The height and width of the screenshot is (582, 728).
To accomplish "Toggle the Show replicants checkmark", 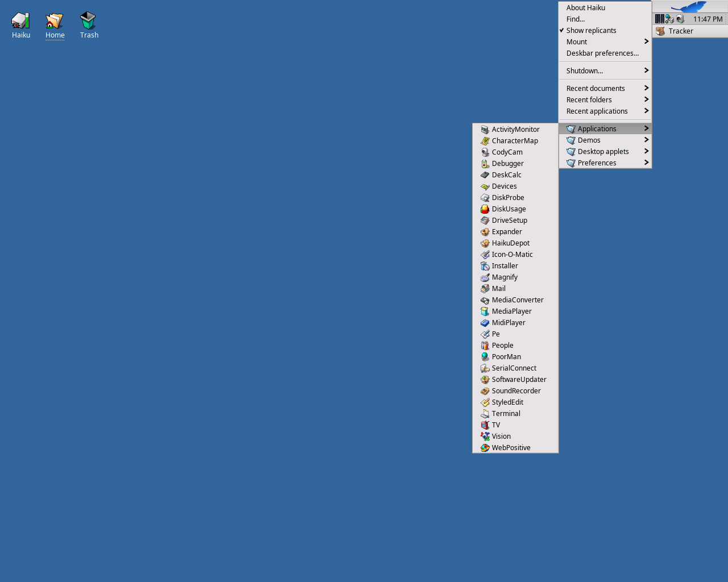I will coord(562,30).
